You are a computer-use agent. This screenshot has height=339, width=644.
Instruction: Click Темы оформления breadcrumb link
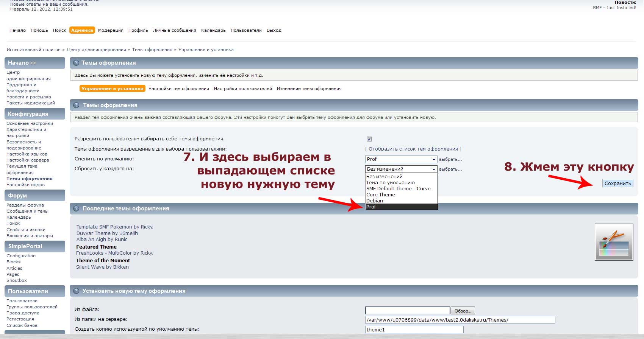click(x=152, y=50)
